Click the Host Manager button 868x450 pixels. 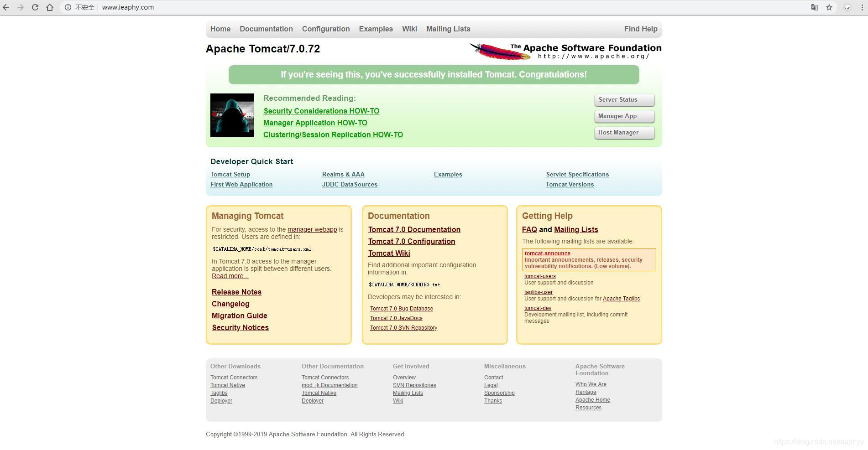point(624,133)
